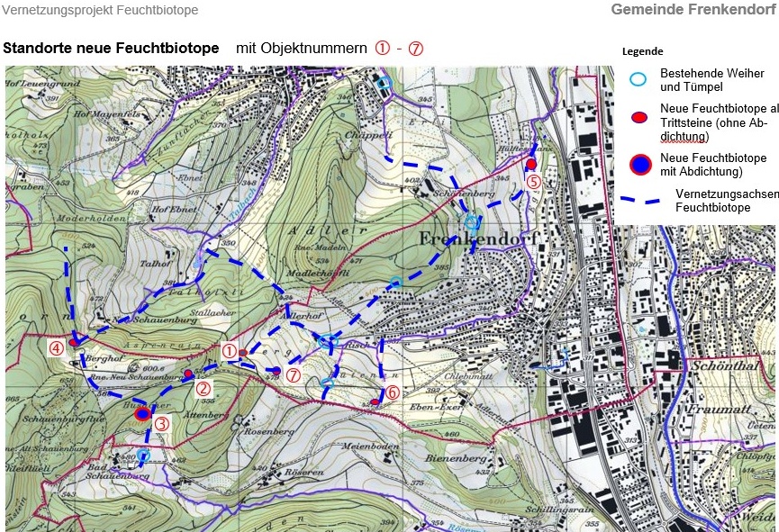The height and width of the screenshot is (532, 779).
Task: Click the Legende title
Action: click(x=642, y=51)
